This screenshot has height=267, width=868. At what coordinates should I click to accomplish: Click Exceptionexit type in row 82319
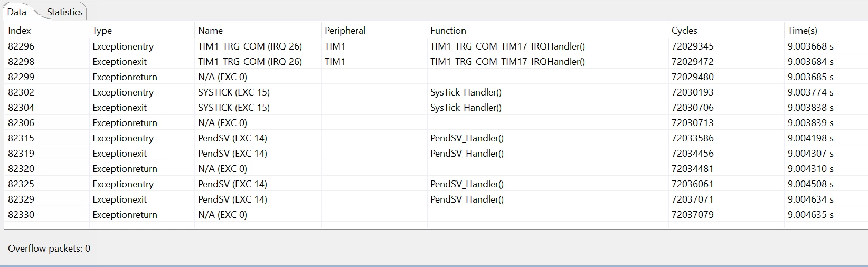119,154
